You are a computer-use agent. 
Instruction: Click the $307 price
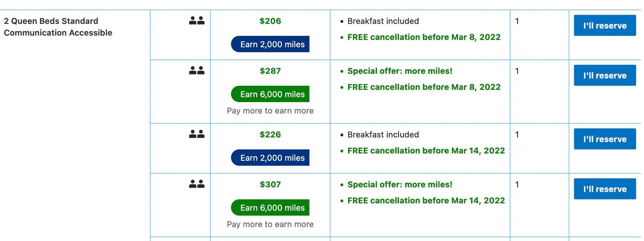tap(270, 185)
